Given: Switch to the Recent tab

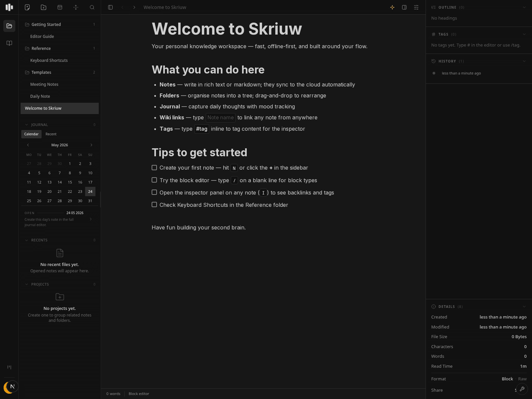Looking at the screenshot, I should [51, 134].
